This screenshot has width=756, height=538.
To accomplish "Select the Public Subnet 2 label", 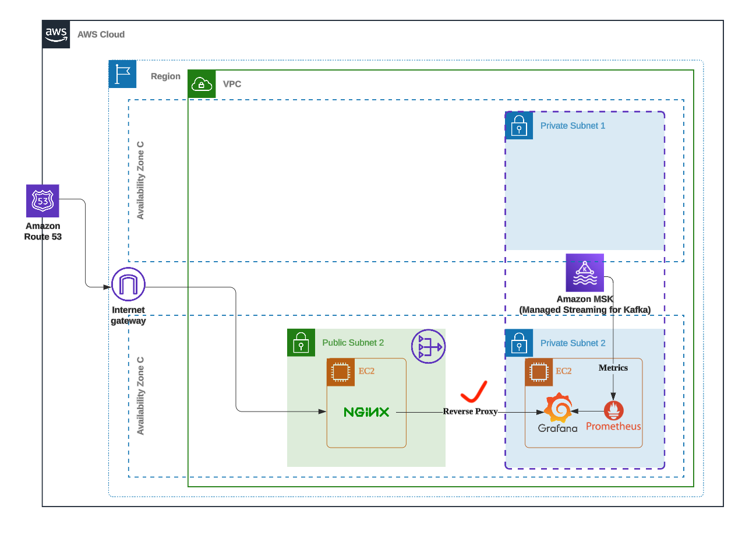I will tap(353, 343).
